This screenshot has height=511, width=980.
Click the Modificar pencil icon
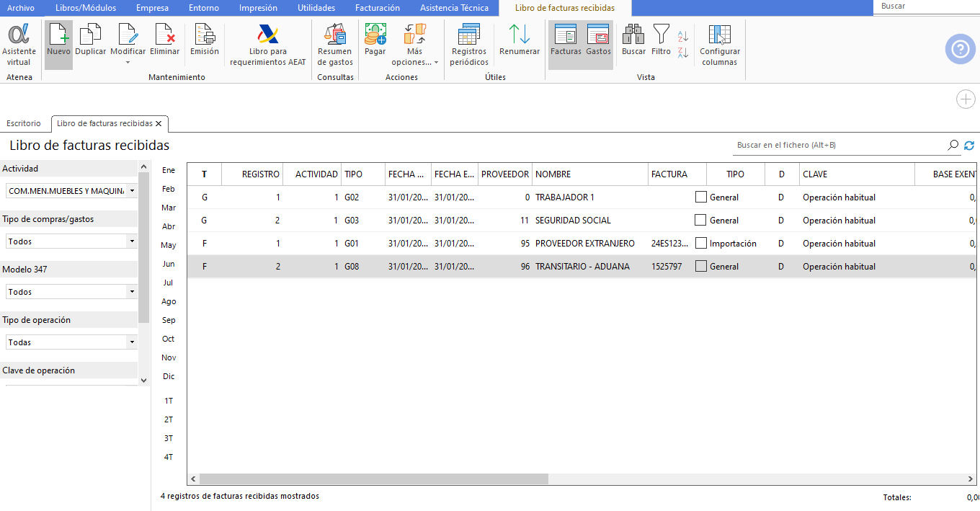128,35
